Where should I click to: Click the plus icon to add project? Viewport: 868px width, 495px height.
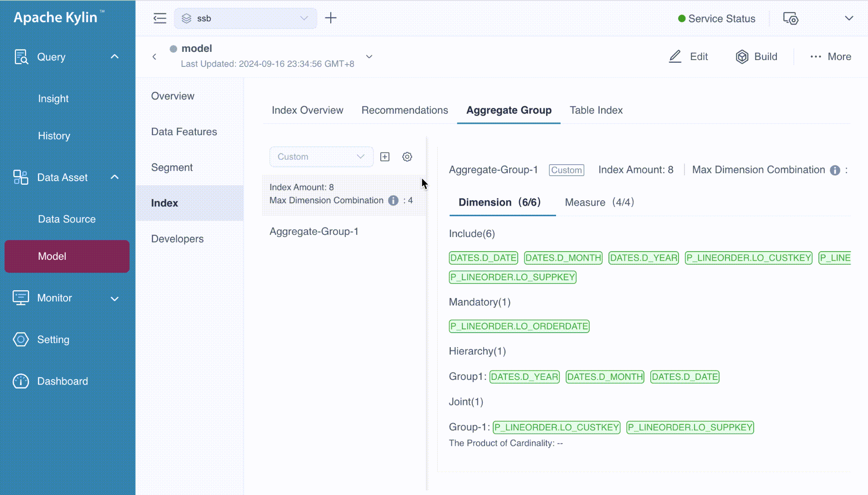pos(331,18)
